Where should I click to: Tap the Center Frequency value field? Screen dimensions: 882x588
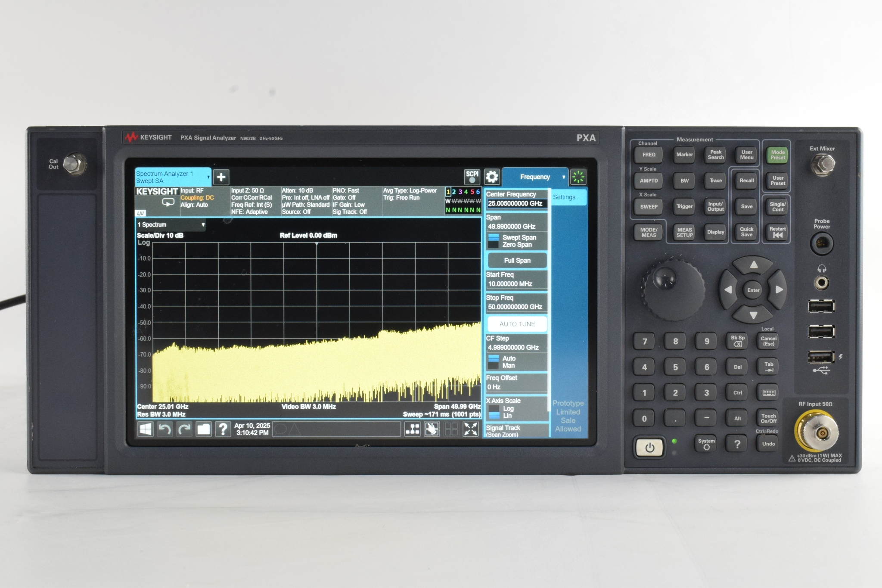tap(517, 204)
